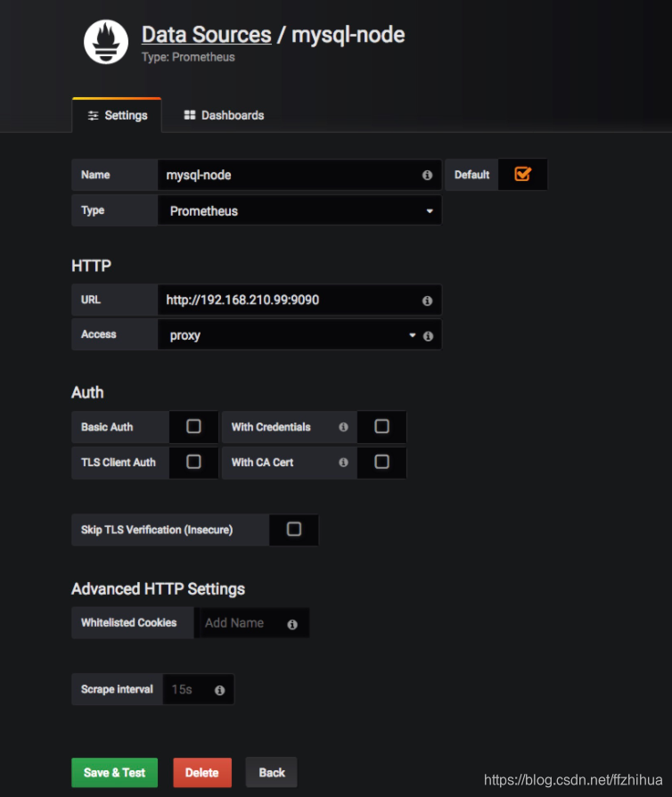Click the Whitelisted Cookies Add Name field
This screenshot has height=797, width=672.
click(254, 622)
